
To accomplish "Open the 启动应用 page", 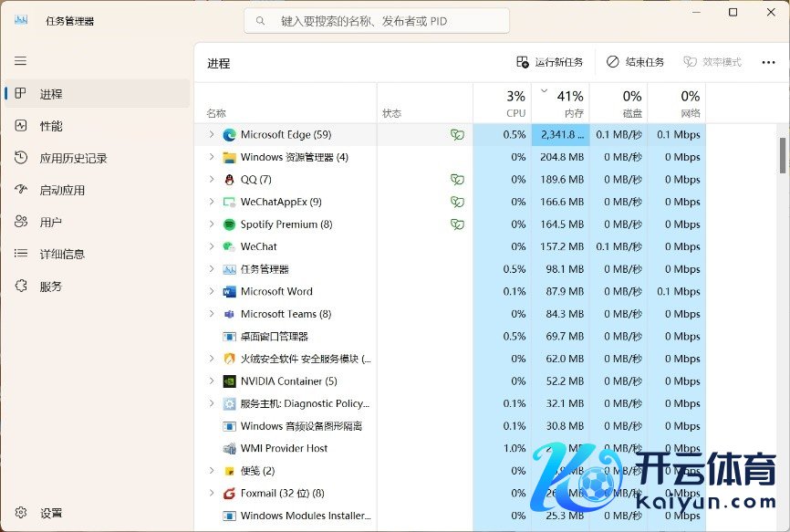I will point(61,191).
